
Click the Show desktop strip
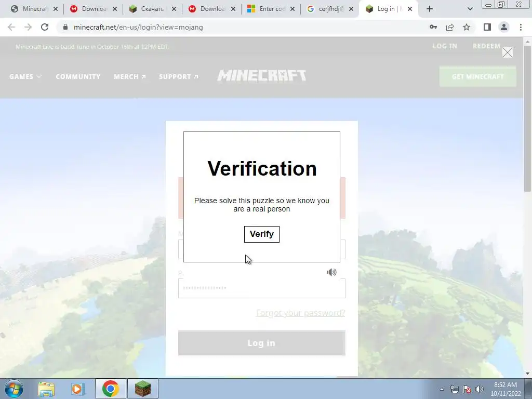click(528, 389)
